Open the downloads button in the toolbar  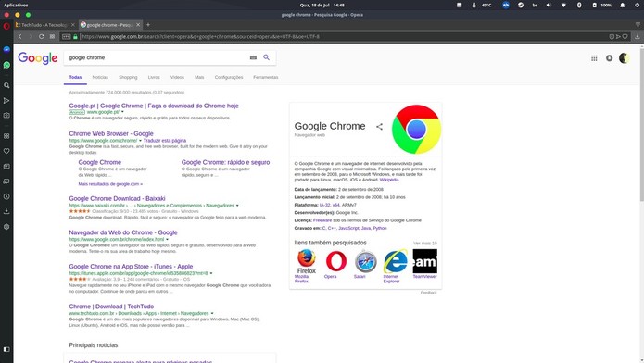(637, 36)
